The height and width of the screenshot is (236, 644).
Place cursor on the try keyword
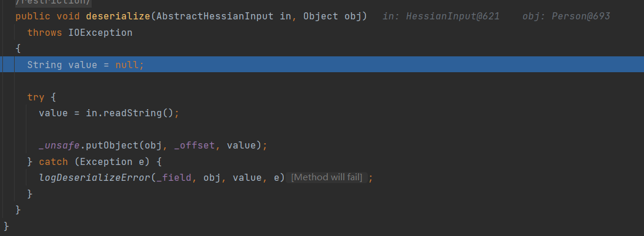[x=36, y=96]
